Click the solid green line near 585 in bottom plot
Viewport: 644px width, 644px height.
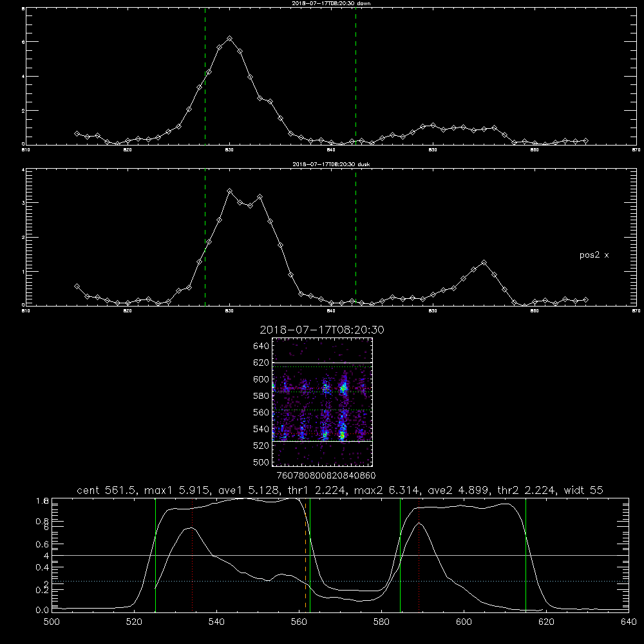point(400,554)
